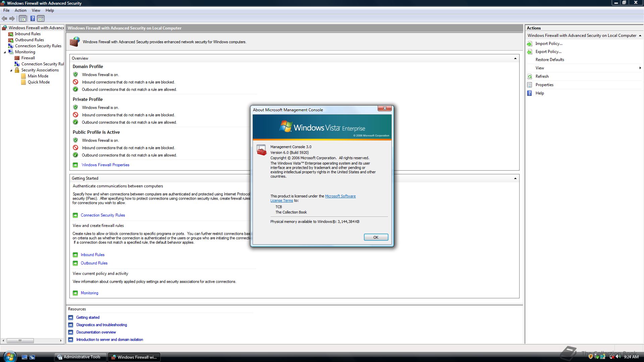Image resolution: width=644 pixels, height=362 pixels.
Task: Collapse the Actions pane section header arrow
Action: click(640, 36)
